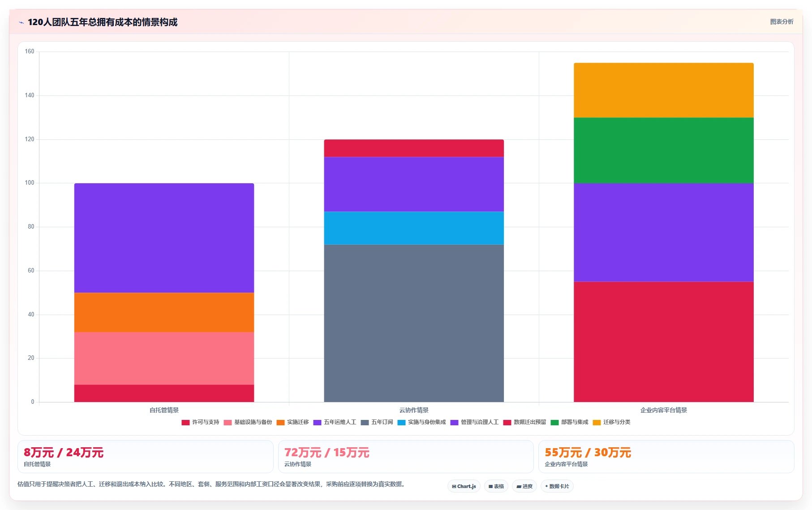This screenshot has height=510, width=812.
Task: Click the yellow top segment of 企业内容平台情景 bar
Action: pyautogui.click(x=664, y=90)
